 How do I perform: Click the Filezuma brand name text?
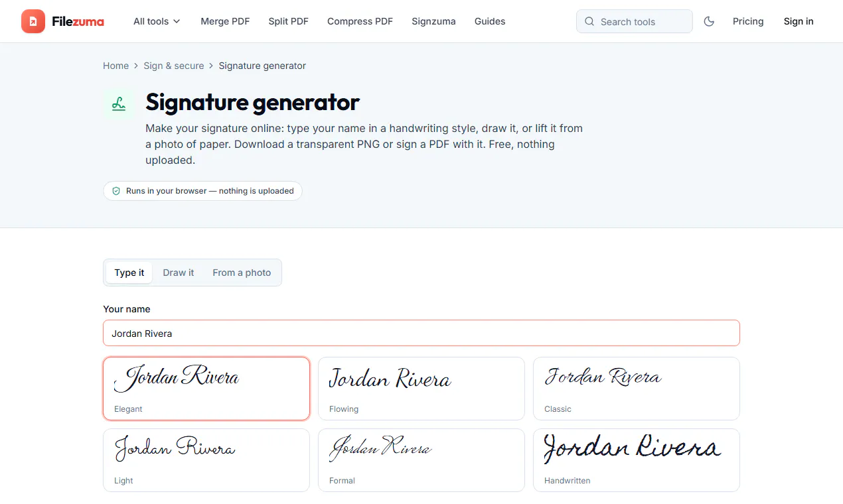[x=78, y=21]
